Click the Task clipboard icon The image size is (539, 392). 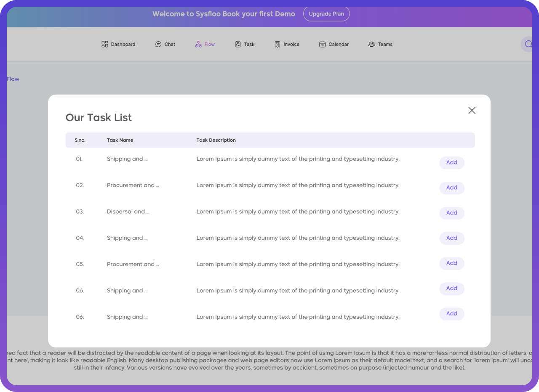238,44
